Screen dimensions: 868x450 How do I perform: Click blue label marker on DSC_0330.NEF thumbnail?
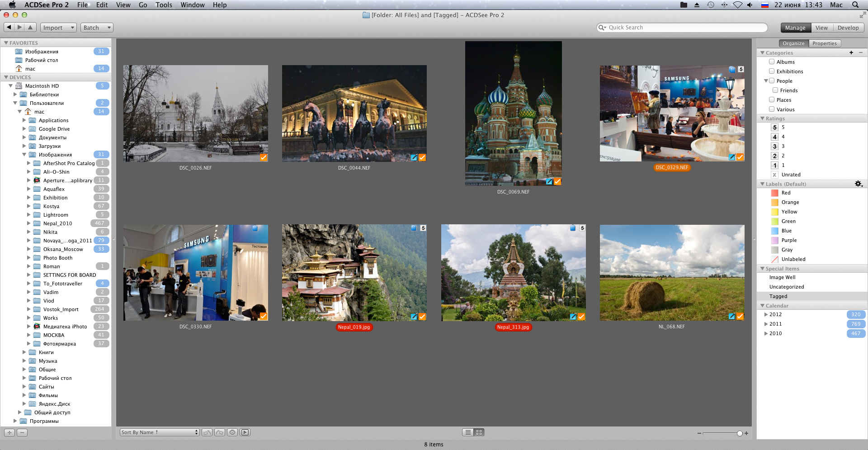tap(255, 228)
